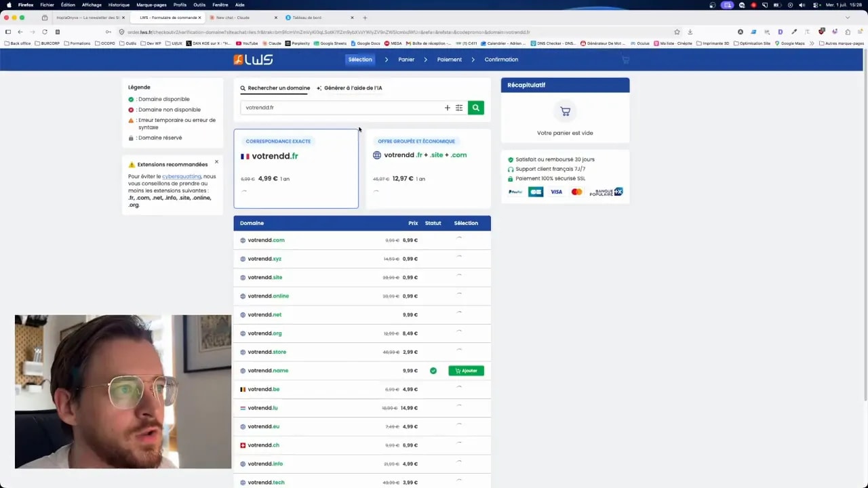Open the 'Back office' bookmarks folder
868x488 pixels.
pos(18,43)
